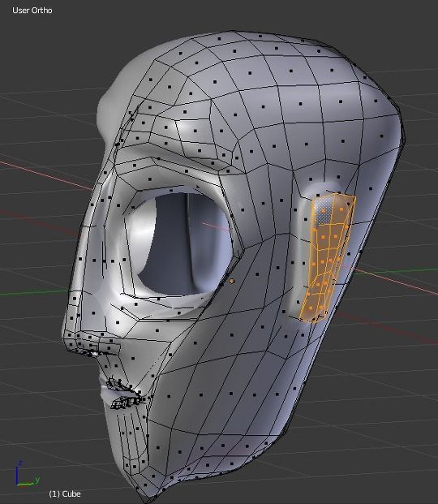Select the stippled active face on the ear
This screenshot has width=438, height=504.
(324, 210)
